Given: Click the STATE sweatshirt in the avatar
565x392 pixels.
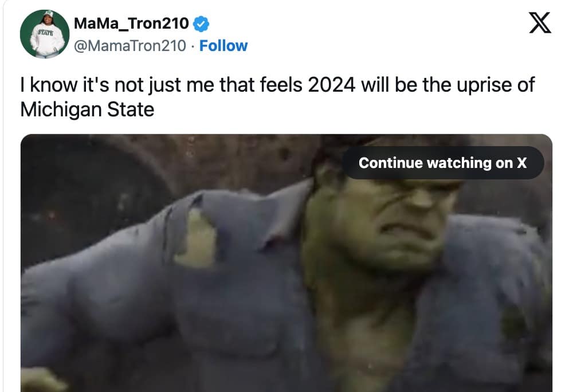Looking at the screenshot, I should tap(46, 40).
